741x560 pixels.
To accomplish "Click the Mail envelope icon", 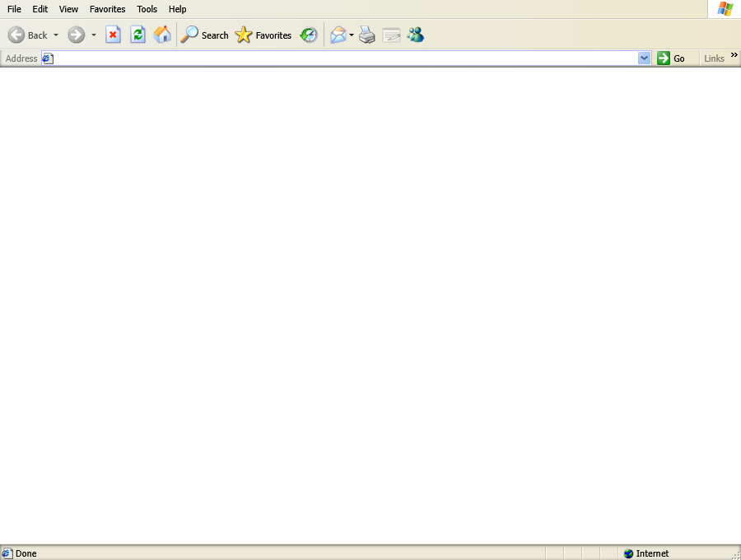I will click(338, 35).
